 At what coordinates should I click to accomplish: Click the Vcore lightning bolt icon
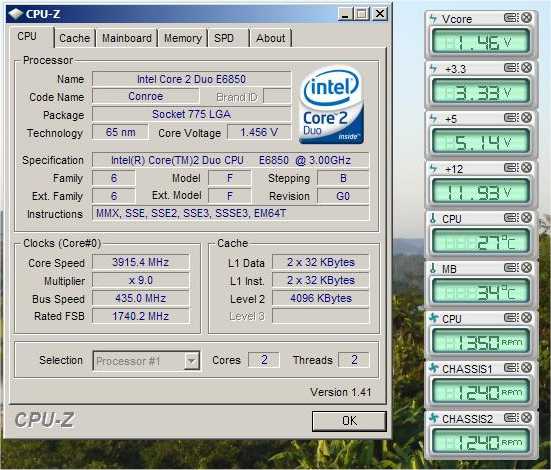[433, 19]
